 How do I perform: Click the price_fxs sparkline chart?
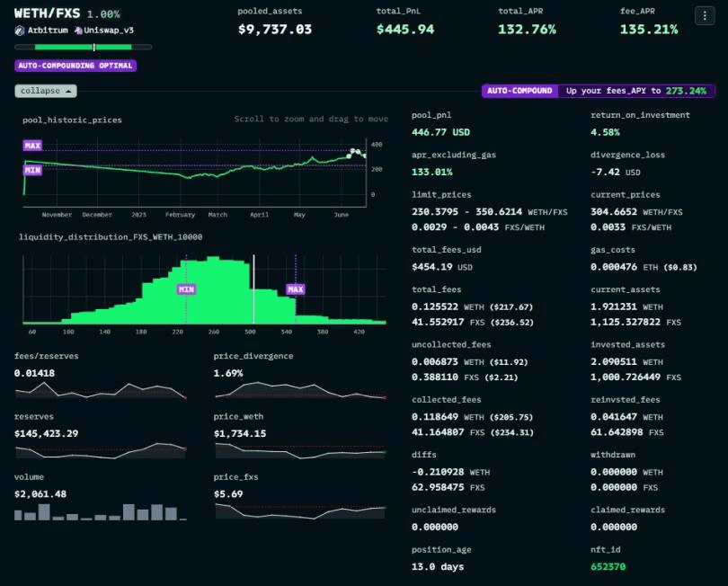300,511
